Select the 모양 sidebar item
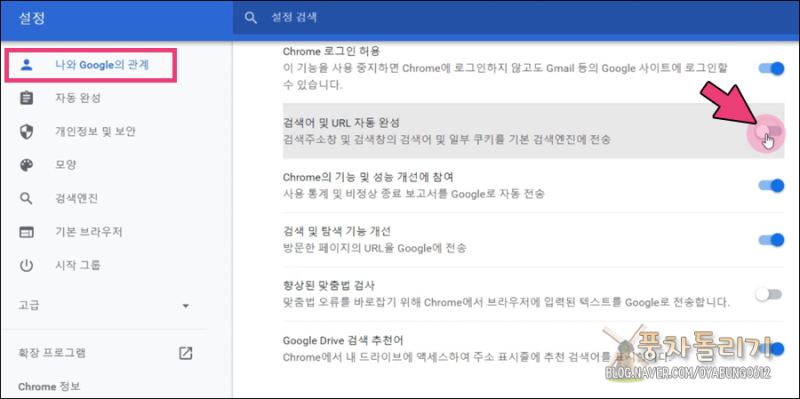800x399 pixels. [x=65, y=165]
